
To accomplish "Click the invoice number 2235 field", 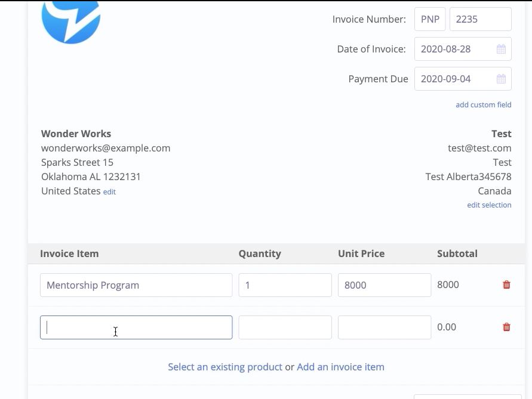I will [481, 19].
